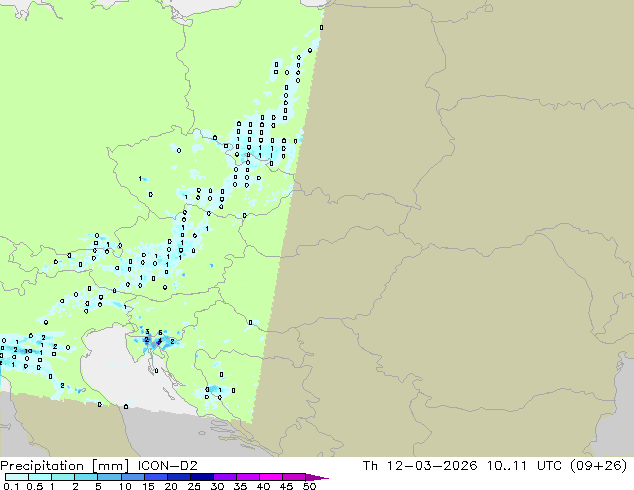Image resolution: width=634 pixels, height=490 pixels.
Task: Click the '15' legend scale label
Action: [148, 486]
